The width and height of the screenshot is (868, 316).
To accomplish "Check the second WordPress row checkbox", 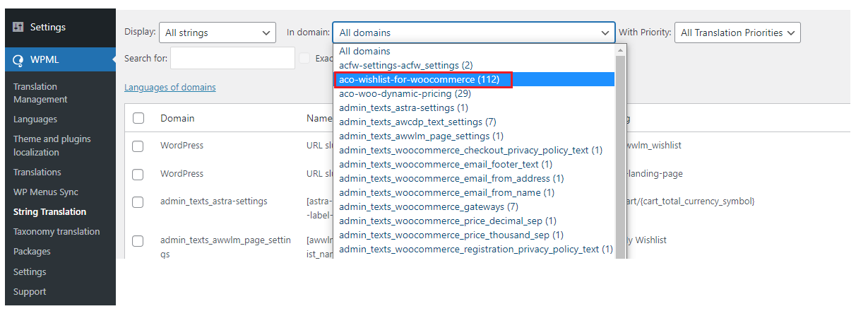I will click(x=138, y=174).
